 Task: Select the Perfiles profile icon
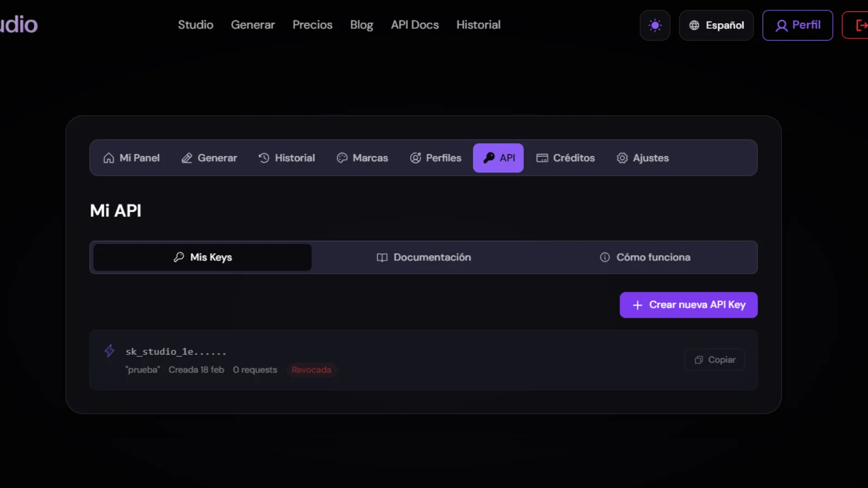click(x=416, y=158)
